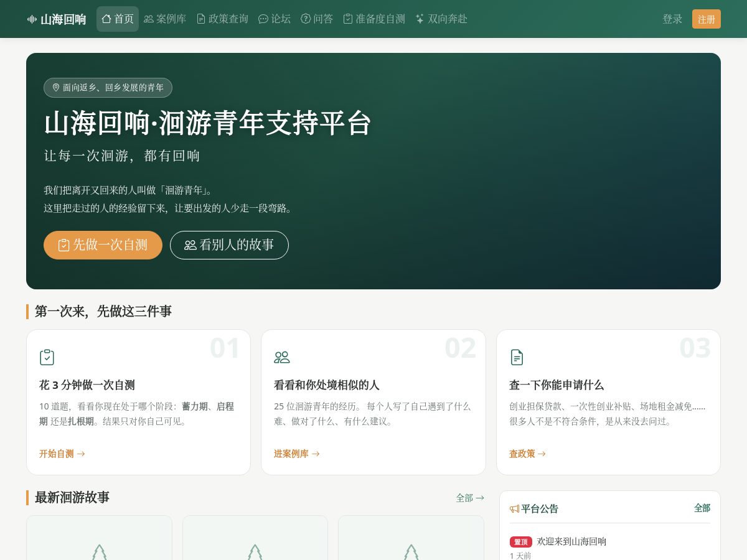Image resolution: width=747 pixels, height=560 pixels.
Task: Click the clipboard-check icon in card 01
Action: point(47,357)
